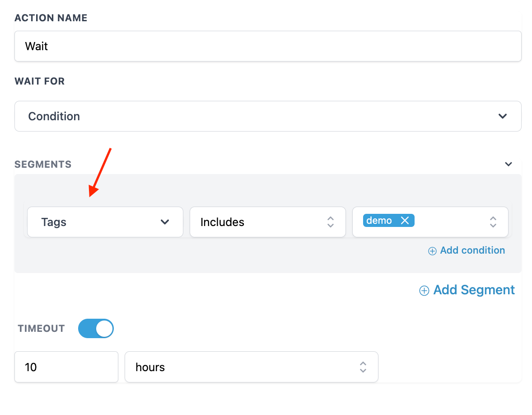This screenshot has width=532, height=415.
Task: Click the chevron in the Tags dropdown
Action: pos(165,222)
